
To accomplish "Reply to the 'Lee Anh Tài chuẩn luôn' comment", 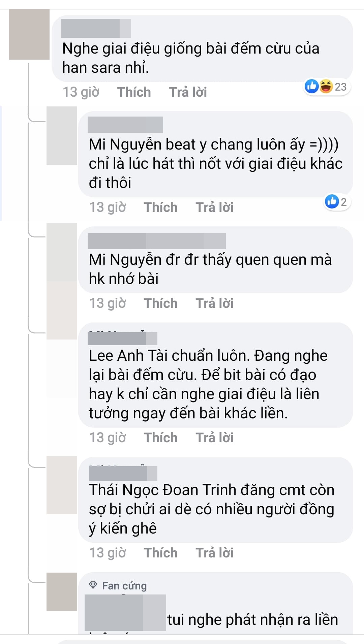I will click(214, 438).
